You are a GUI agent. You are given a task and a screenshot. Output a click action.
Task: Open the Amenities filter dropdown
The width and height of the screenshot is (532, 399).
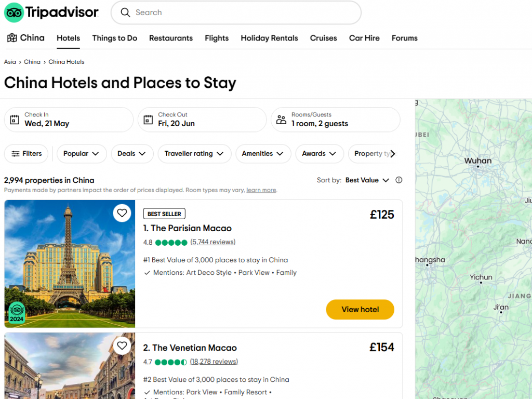(x=263, y=154)
